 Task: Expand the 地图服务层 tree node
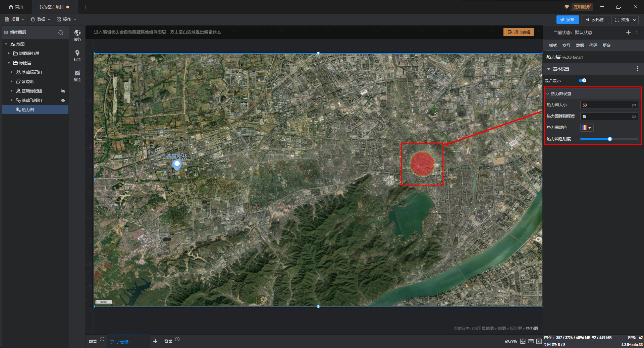pos(9,53)
